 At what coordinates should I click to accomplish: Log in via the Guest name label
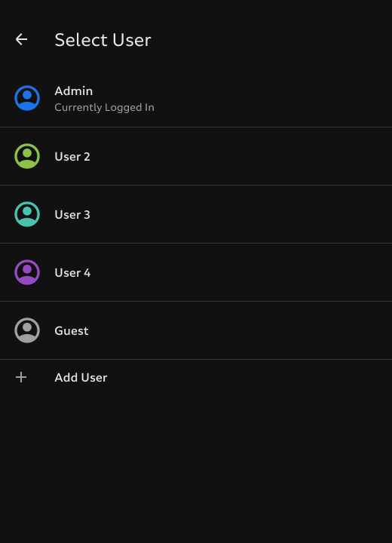(72, 331)
